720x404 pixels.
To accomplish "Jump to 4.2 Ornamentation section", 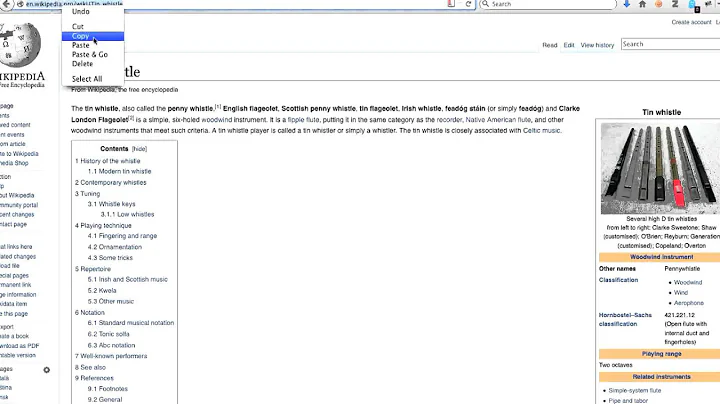I will (115, 247).
